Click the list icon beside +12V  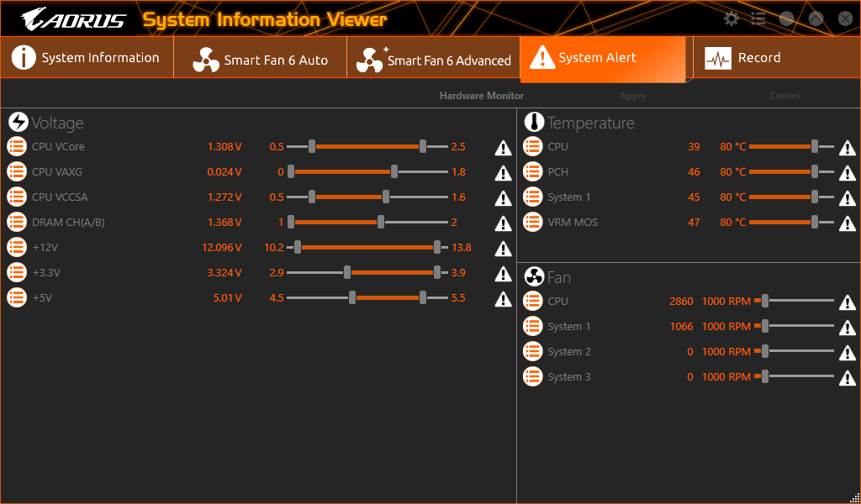pos(17,247)
